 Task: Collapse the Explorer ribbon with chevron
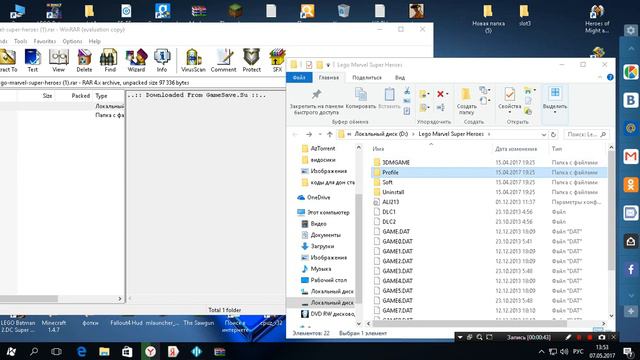tap(600, 77)
